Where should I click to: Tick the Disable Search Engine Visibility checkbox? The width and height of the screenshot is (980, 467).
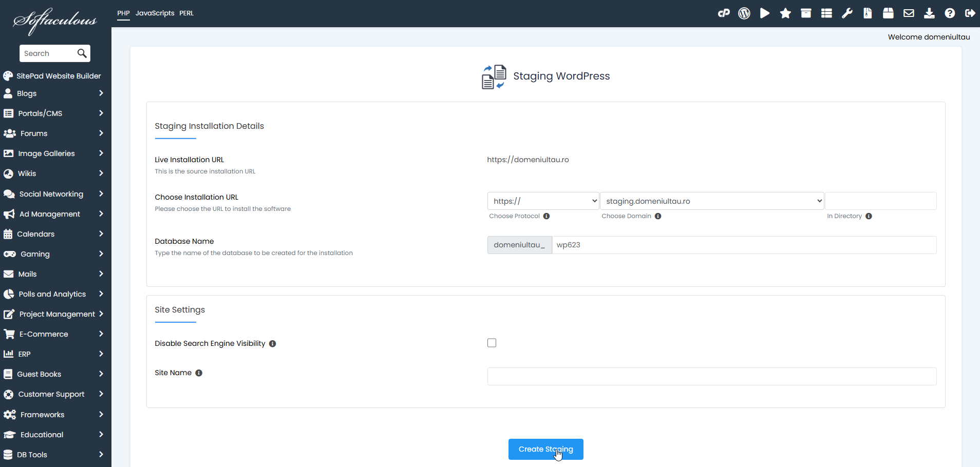(x=492, y=343)
